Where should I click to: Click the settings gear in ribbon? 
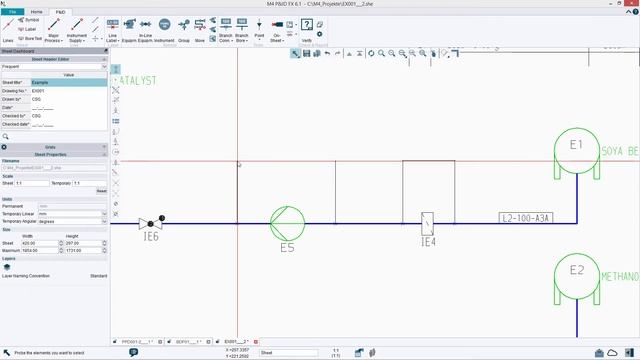pos(320,34)
